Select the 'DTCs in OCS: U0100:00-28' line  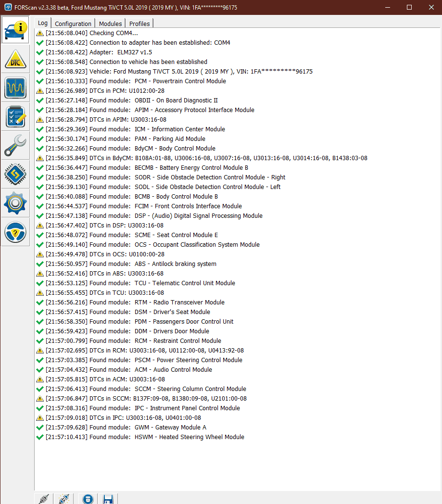point(101,254)
